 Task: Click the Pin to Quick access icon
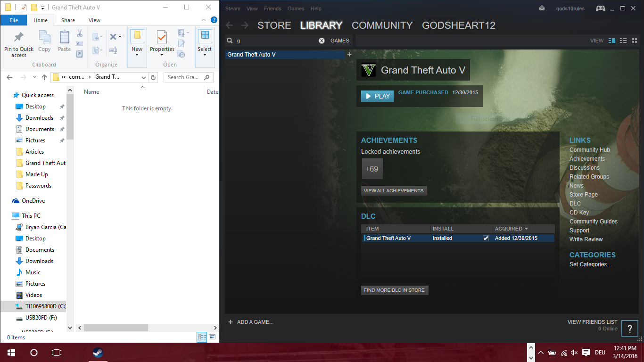click(x=19, y=37)
